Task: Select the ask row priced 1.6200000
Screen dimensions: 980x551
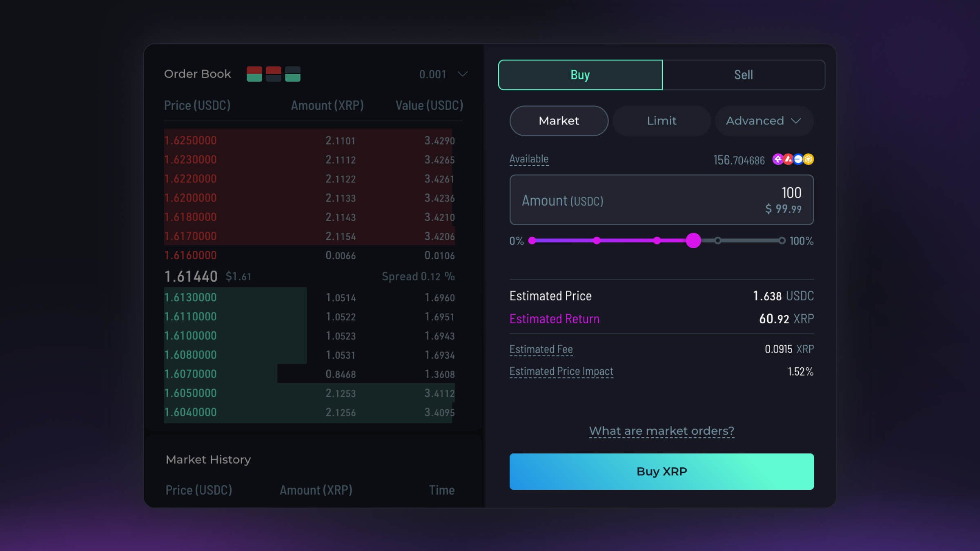Action: coord(310,198)
